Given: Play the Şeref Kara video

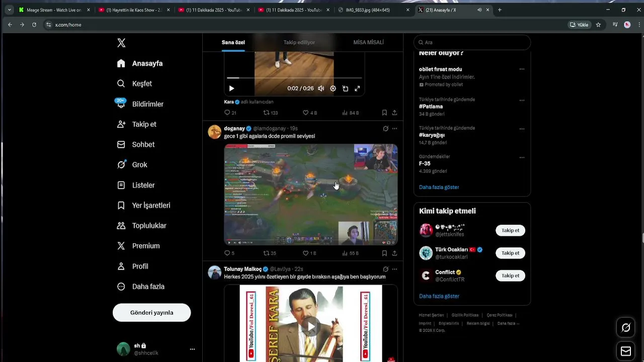Looking at the screenshot, I should pyautogui.click(x=311, y=327).
